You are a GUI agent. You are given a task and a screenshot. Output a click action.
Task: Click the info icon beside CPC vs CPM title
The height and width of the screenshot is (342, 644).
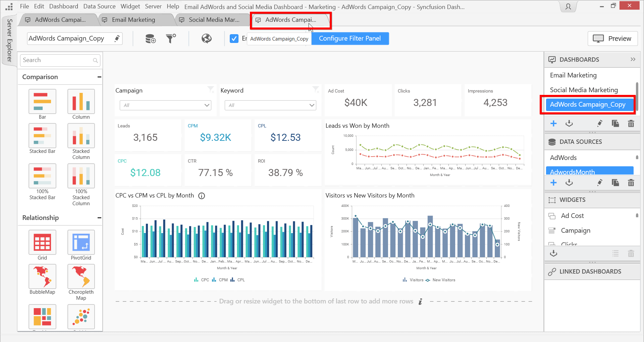(x=202, y=196)
